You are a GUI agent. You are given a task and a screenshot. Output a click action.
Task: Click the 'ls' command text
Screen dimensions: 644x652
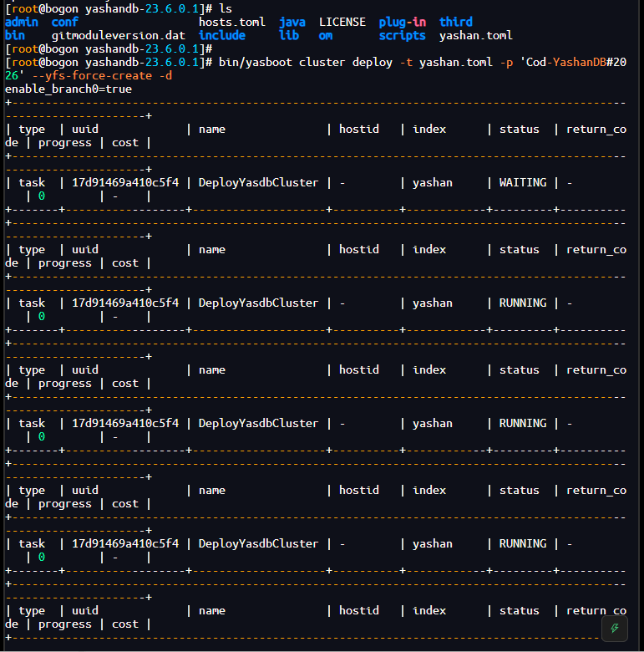point(226,8)
